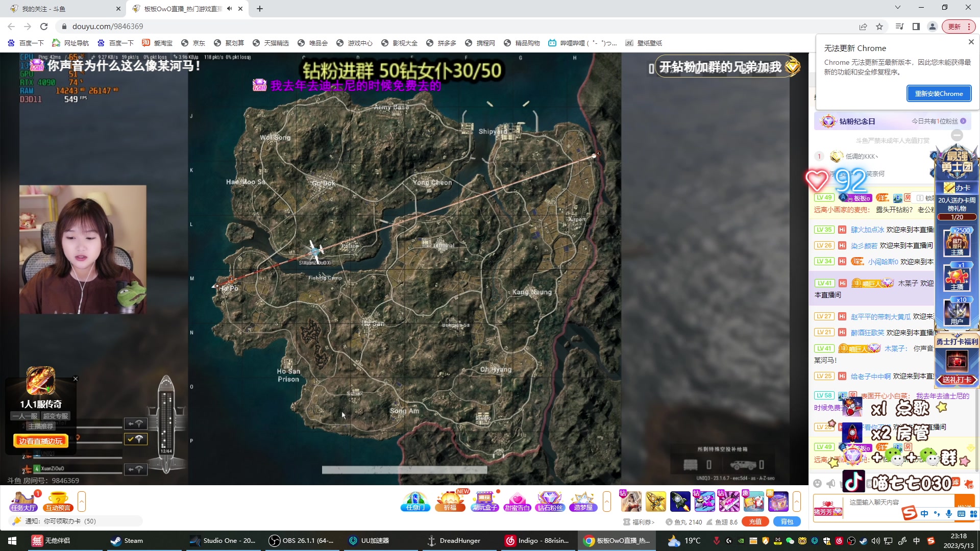Viewport: 980px width, 551px height.
Task: Open the Windows Start menu
Action: tap(12, 541)
